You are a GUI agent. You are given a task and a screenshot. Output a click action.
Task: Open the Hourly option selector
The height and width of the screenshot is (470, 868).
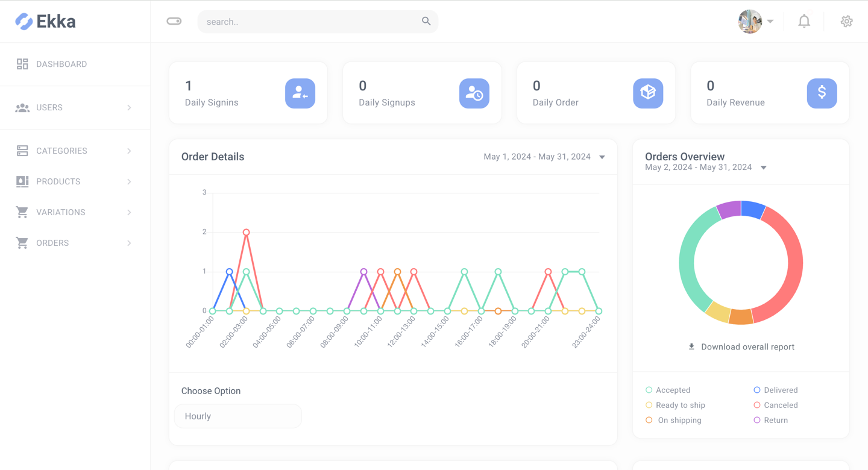pos(238,416)
